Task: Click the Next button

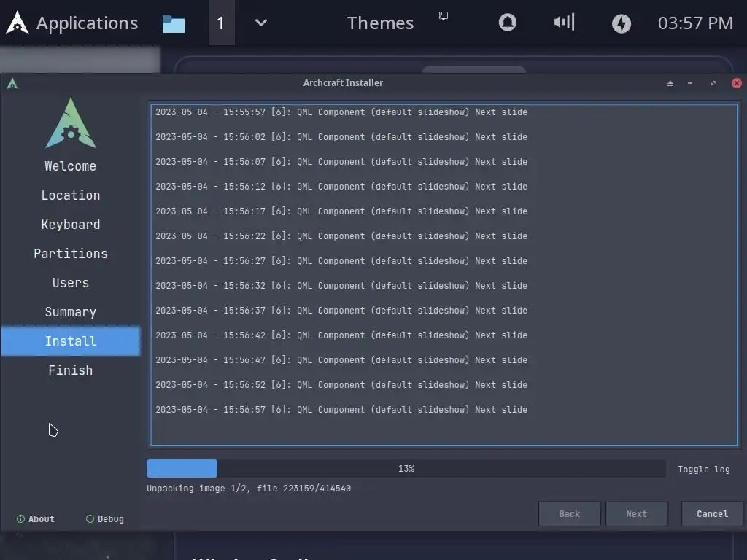Action: pos(636,514)
